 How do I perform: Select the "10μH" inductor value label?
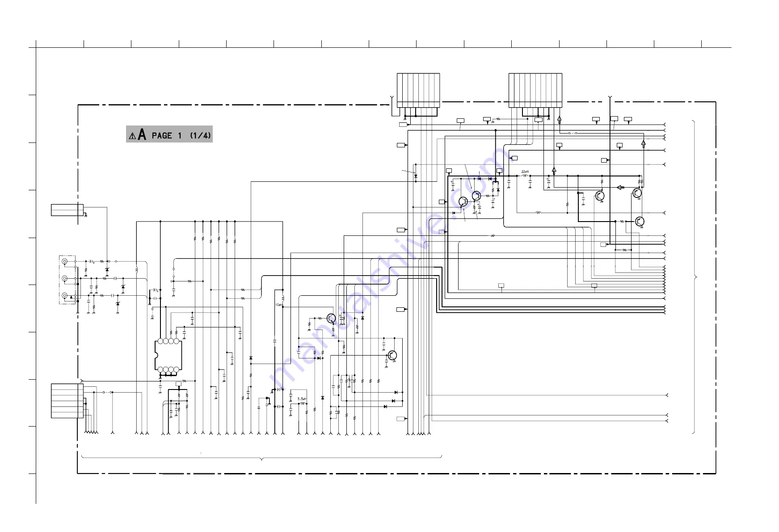pyautogui.click(x=278, y=305)
